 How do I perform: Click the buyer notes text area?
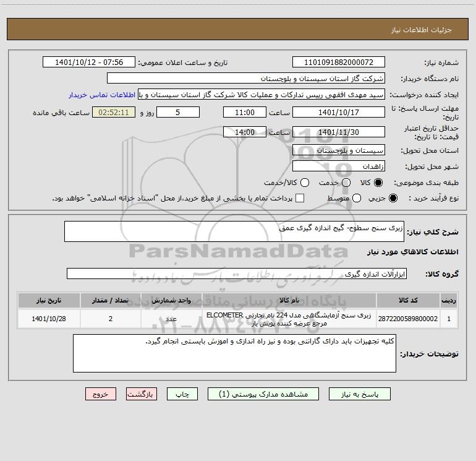(x=234, y=353)
